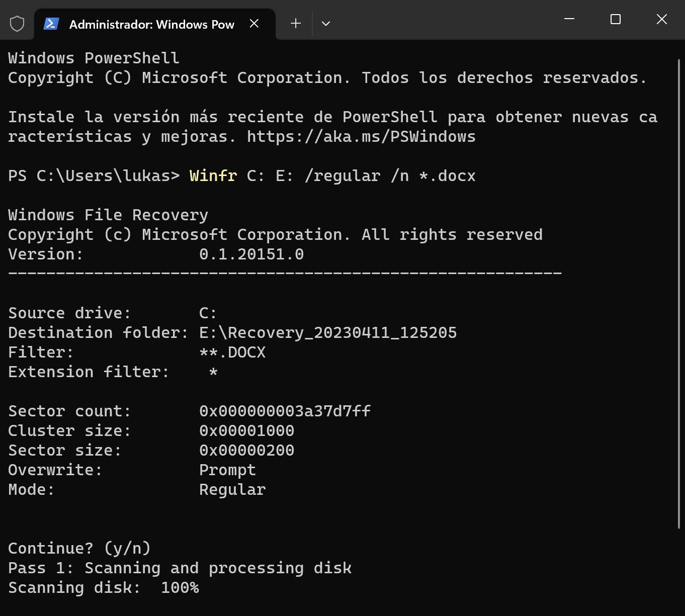Click the 'Extension filter:' label
Image resolution: width=685 pixels, height=616 pixels.
(x=89, y=372)
